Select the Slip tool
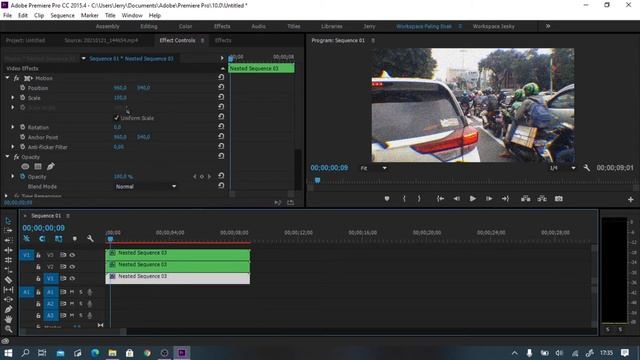This screenshot has height=360, width=640. tap(8, 290)
